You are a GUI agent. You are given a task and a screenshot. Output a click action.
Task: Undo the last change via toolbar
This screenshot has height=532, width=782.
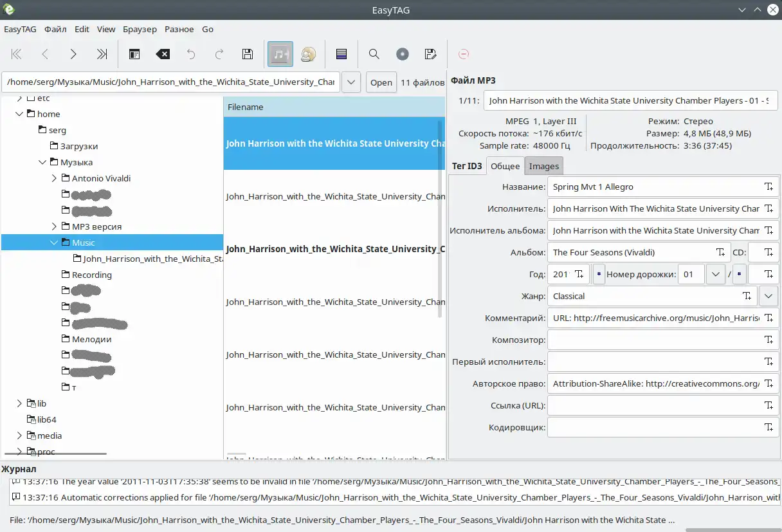click(x=191, y=55)
